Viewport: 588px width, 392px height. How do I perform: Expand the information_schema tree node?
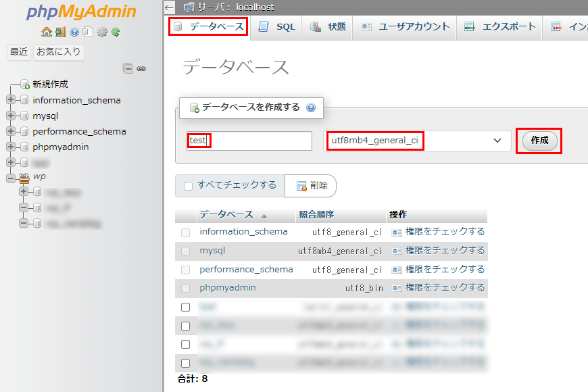(11, 100)
